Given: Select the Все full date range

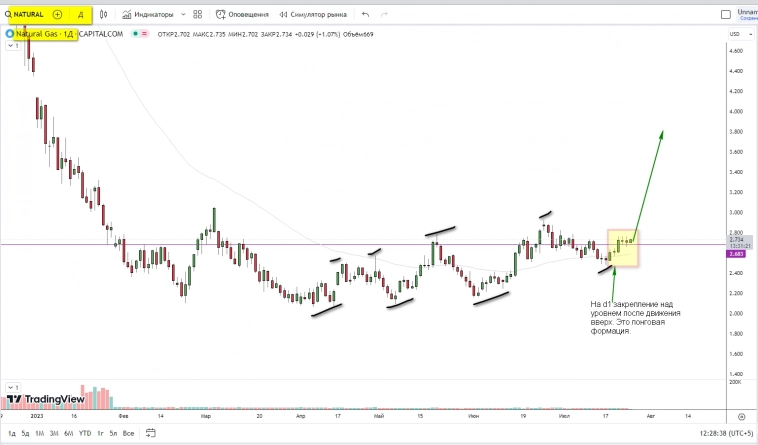Looking at the screenshot, I should (128, 433).
